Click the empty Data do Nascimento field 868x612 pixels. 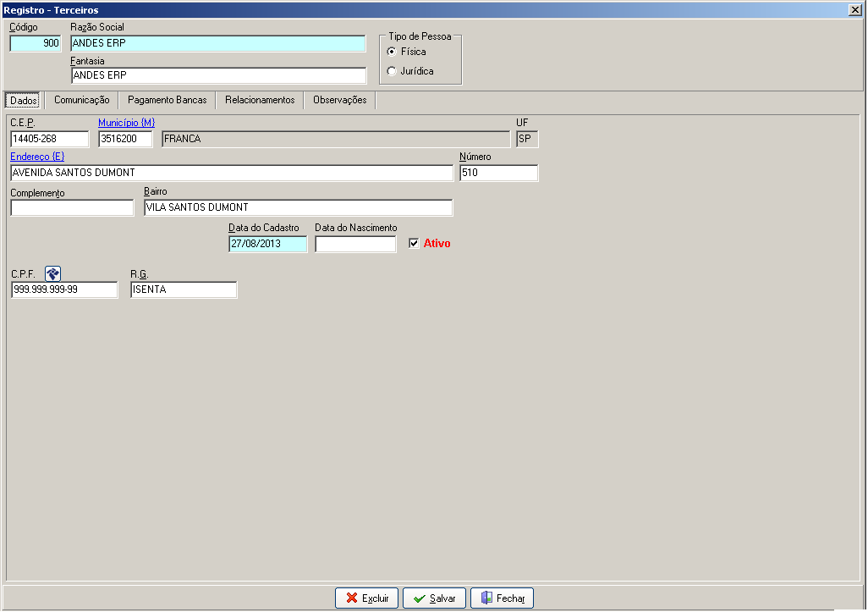point(355,244)
